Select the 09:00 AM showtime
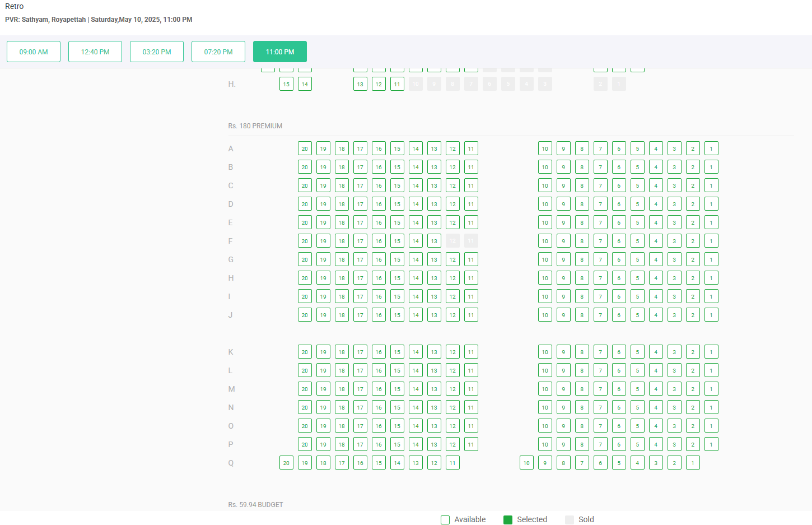The width and height of the screenshot is (812, 525). (x=34, y=52)
